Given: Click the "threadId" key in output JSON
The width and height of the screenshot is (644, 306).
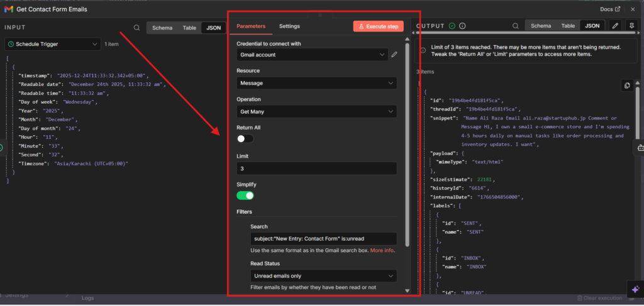Looking at the screenshot, I should click(445, 109).
